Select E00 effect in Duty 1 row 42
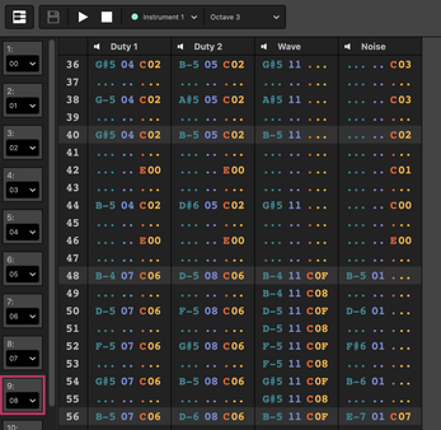The image size is (441, 430). pos(150,170)
